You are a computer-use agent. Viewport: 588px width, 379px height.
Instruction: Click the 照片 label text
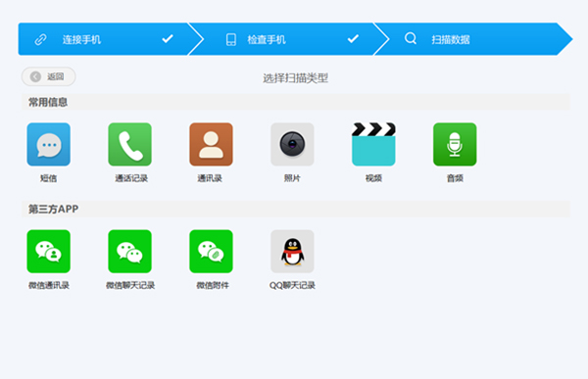pyautogui.click(x=292, y=178)
